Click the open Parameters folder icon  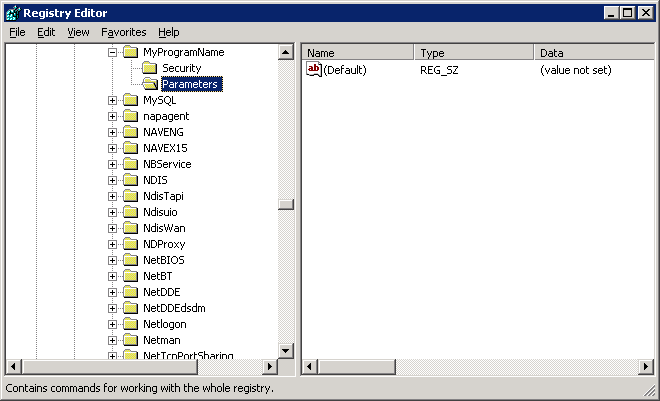(149, 84)
